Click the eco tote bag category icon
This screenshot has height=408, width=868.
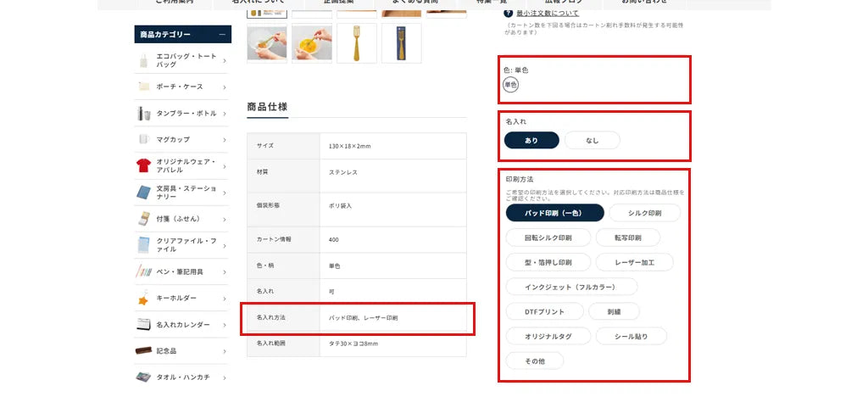coord(143,60)
